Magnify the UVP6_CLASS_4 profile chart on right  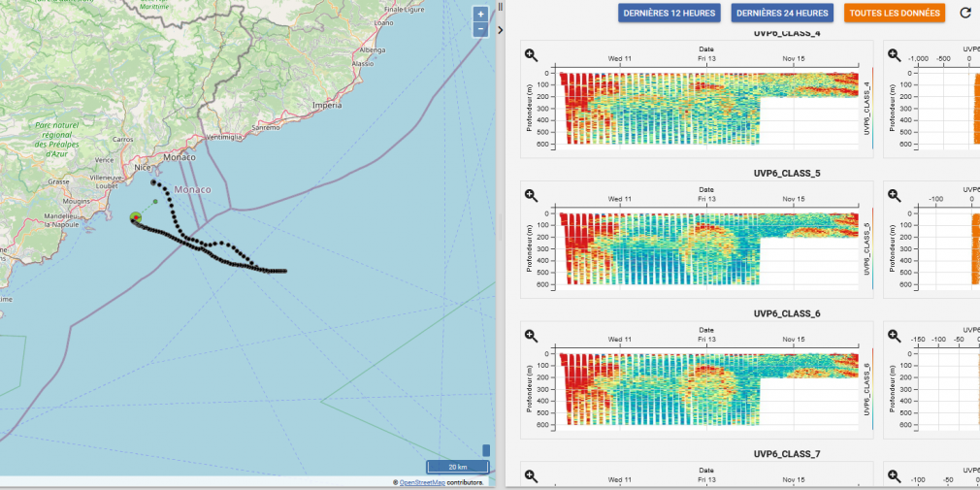tap(895, 55)
